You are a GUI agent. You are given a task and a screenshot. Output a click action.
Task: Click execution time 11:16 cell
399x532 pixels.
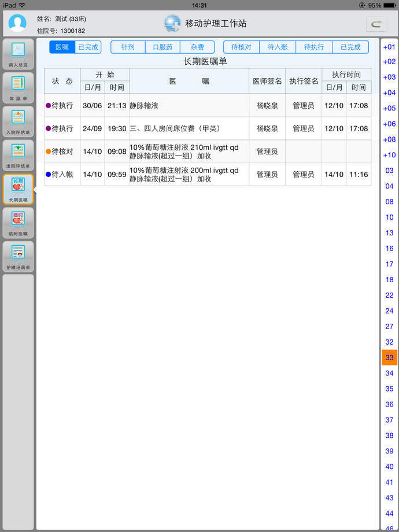pyautogui.click(x=359, y=175)
